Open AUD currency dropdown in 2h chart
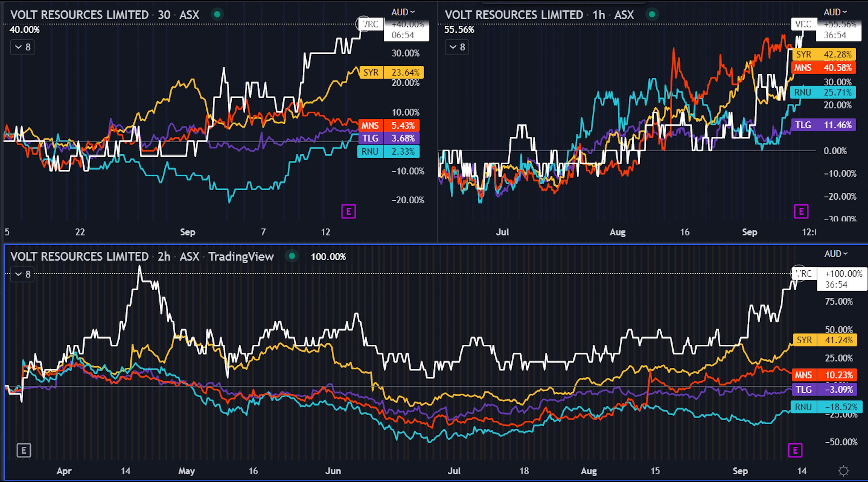Image resolution: width=868 pixels, height=482 pixels. [x=836, y=254]
